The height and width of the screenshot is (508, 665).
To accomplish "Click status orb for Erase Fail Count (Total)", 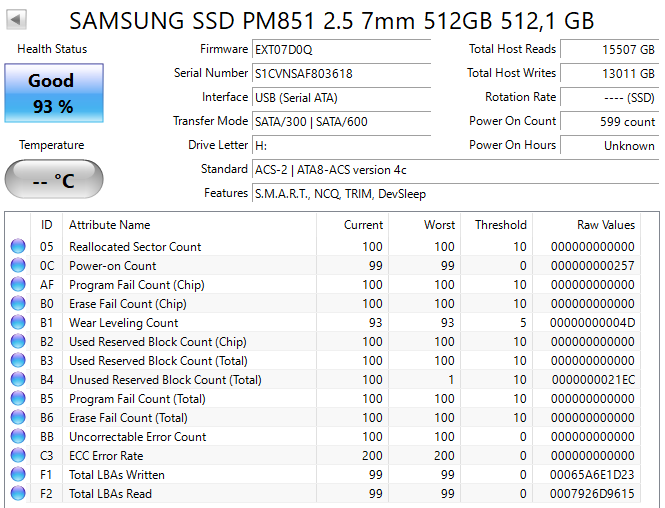I will coord(18,418).
